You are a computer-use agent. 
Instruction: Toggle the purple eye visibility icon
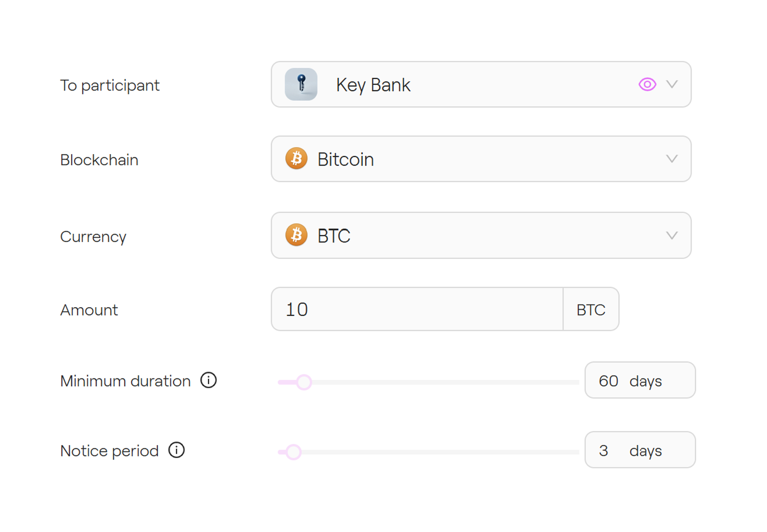coord(647,84)
